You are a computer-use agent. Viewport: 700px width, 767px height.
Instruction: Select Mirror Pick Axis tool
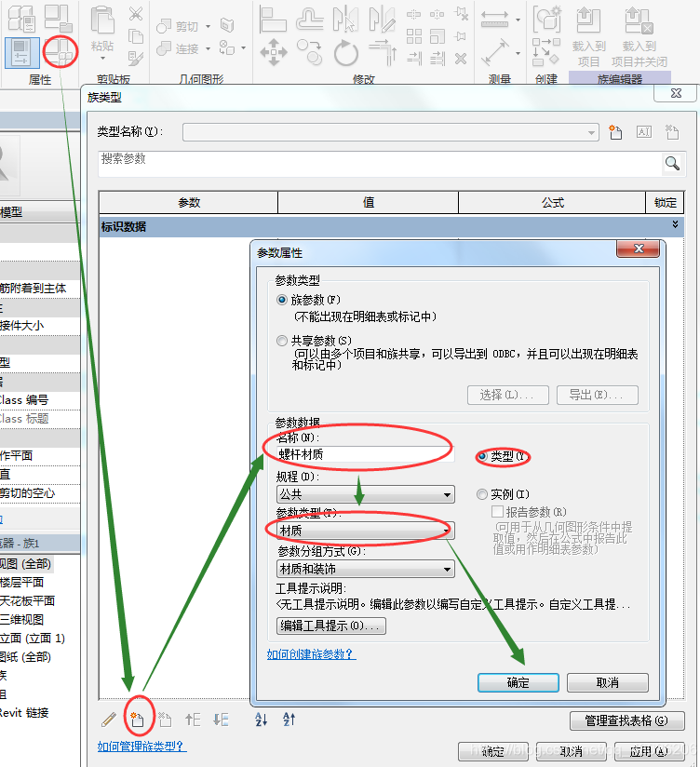[x=345, y=20]
